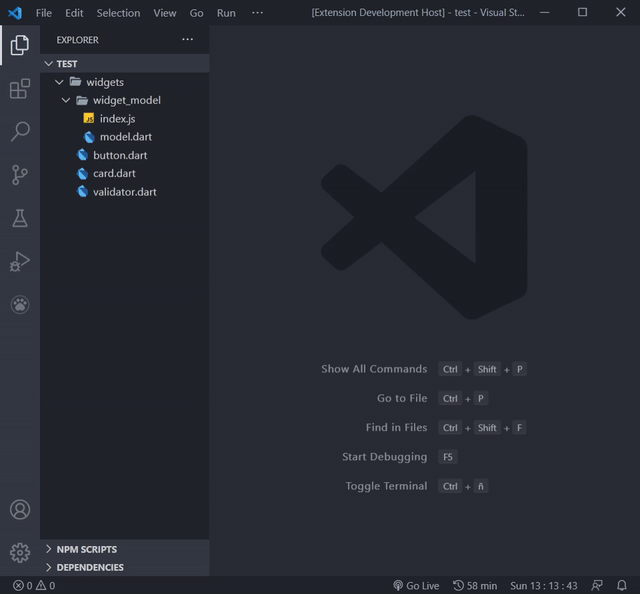Open the Accounts menu

coord(20,509)
